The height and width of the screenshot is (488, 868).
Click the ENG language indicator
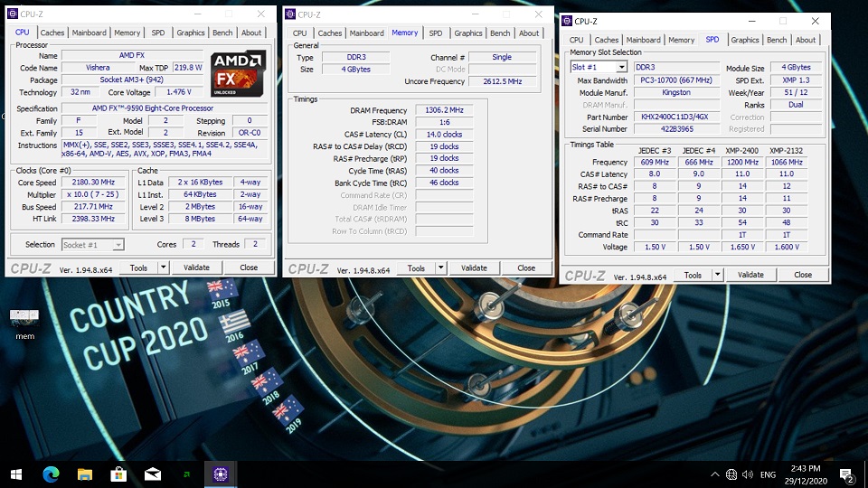(x=768, y=474)
